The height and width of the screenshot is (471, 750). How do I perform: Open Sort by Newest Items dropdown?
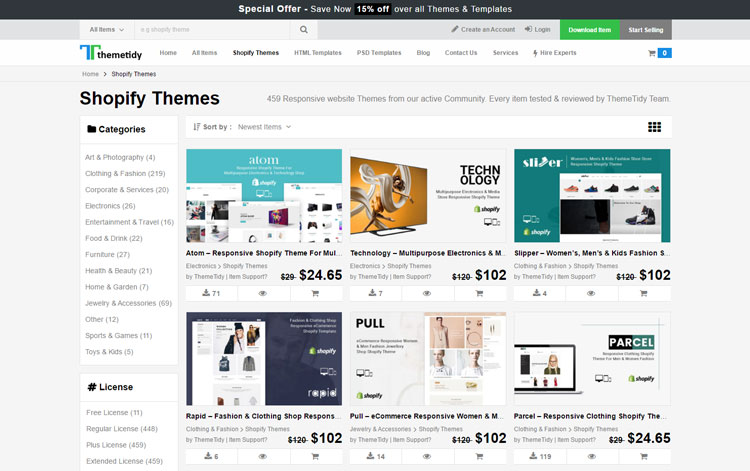tap(264, 127)
